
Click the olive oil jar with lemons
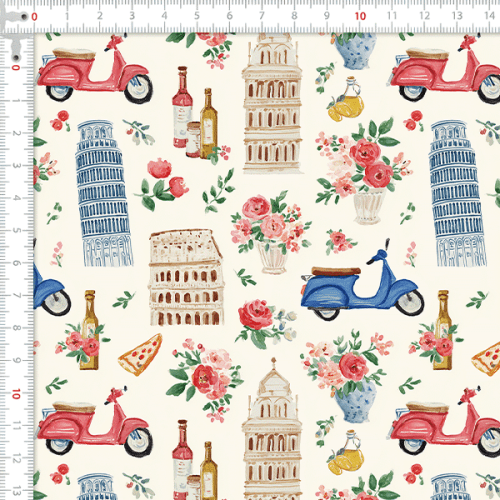point(346,99)
